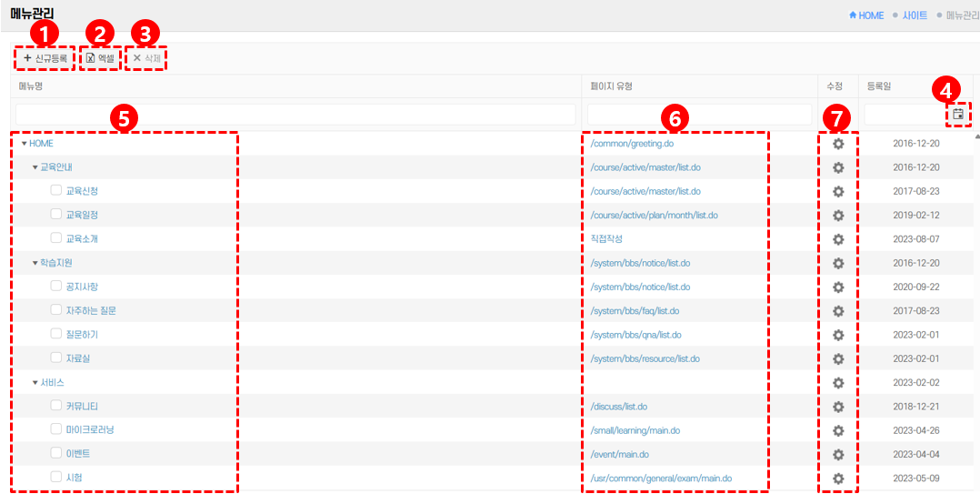Focus the 메뉴명 filter input field
Image resolution: width=980 pixels, height=494 pixels.
coord(295,115)
